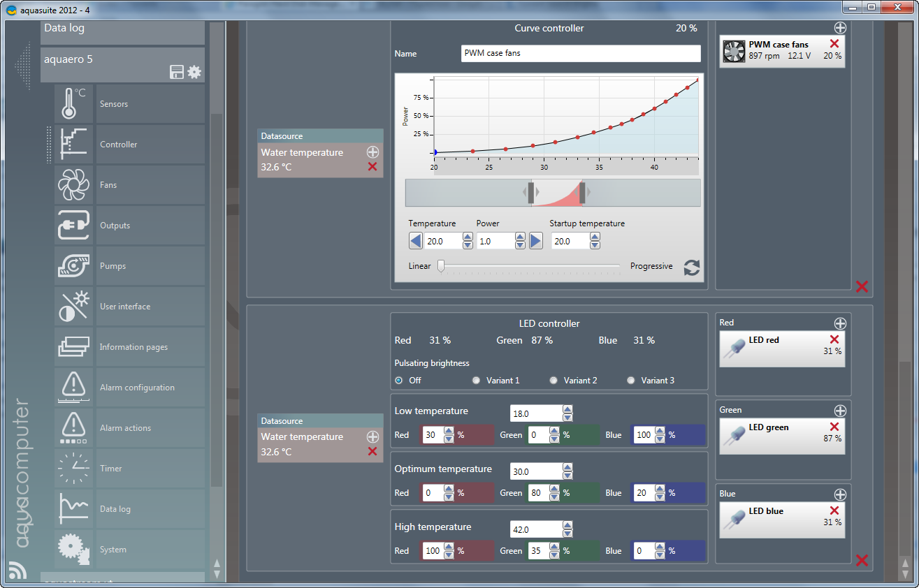The height and width of the screenshot is (588, 919).
Task: Increase the Low temperature value stepper
Action: pyautogui.click(x=567, y=410)
